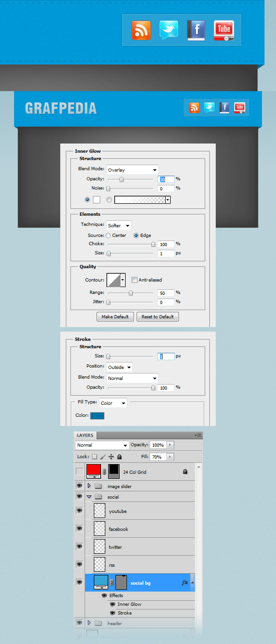This screenshot has width=276, height=644.
Task: Expand the header layer group
Action: pyautogui.click(x=89, y=623)
